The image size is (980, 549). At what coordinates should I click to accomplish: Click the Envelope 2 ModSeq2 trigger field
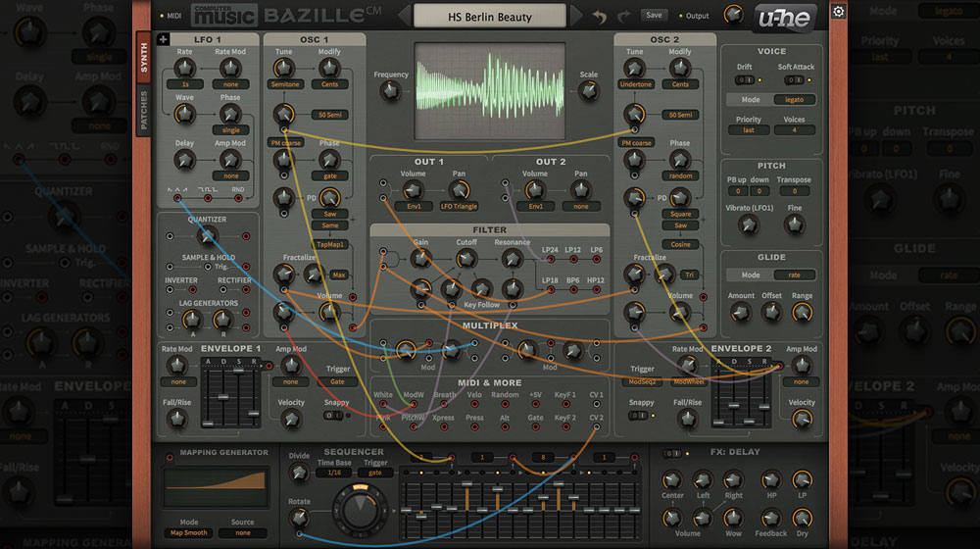[643, 382]
